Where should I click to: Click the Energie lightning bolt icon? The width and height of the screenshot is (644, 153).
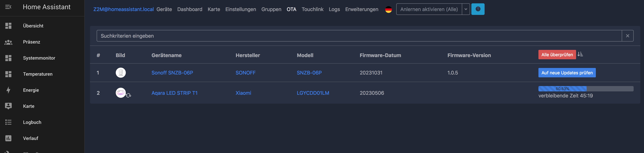click(8, 90)
